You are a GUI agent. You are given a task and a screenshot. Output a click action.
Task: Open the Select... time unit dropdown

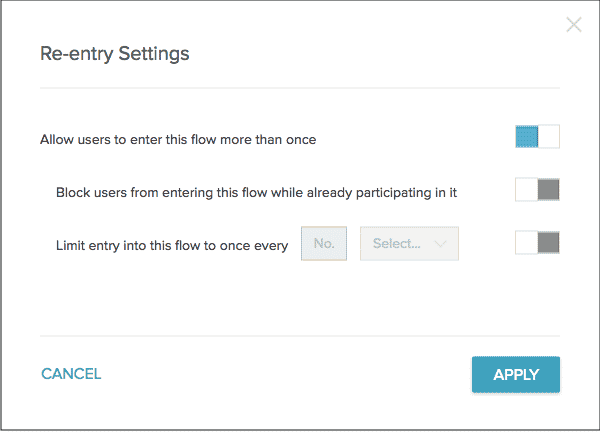coord(409,243)
